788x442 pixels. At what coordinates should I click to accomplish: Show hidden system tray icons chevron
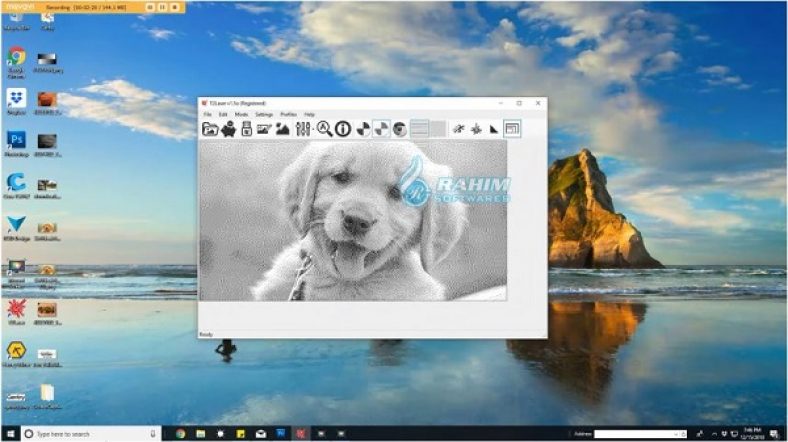pos(714,434)
